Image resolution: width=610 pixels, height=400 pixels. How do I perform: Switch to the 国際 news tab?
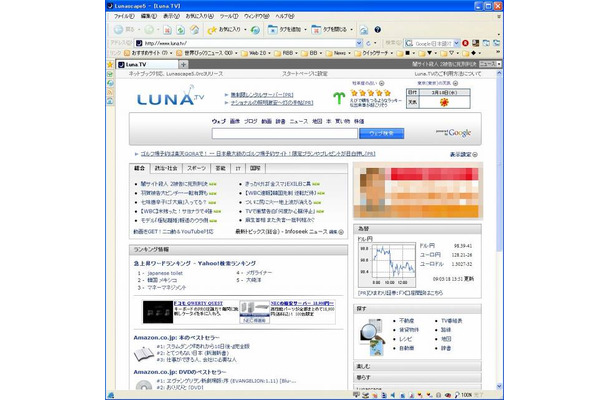coord(255,168)
